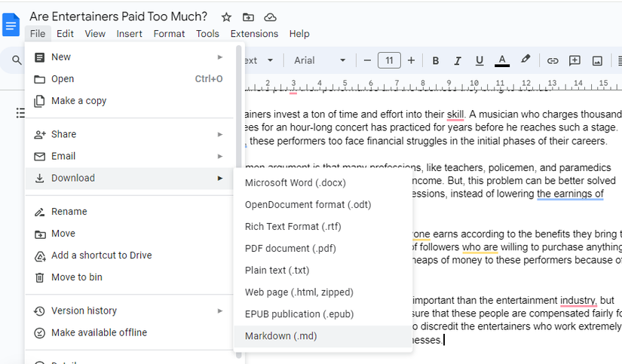The width and height of the screenshot is (622, 364).
Task: Check the cloud document status icon
Action: click(270, 17)
